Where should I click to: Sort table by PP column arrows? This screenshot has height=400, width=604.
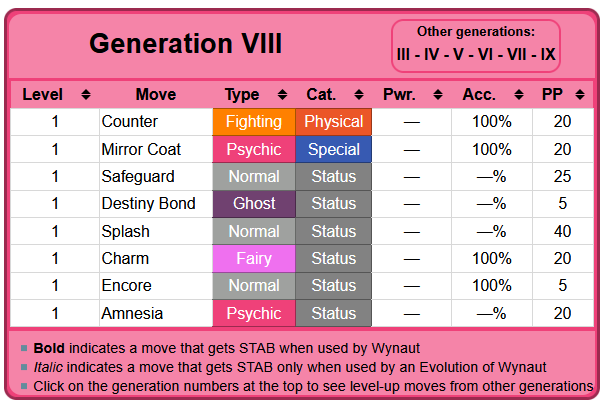pos(584,95)
